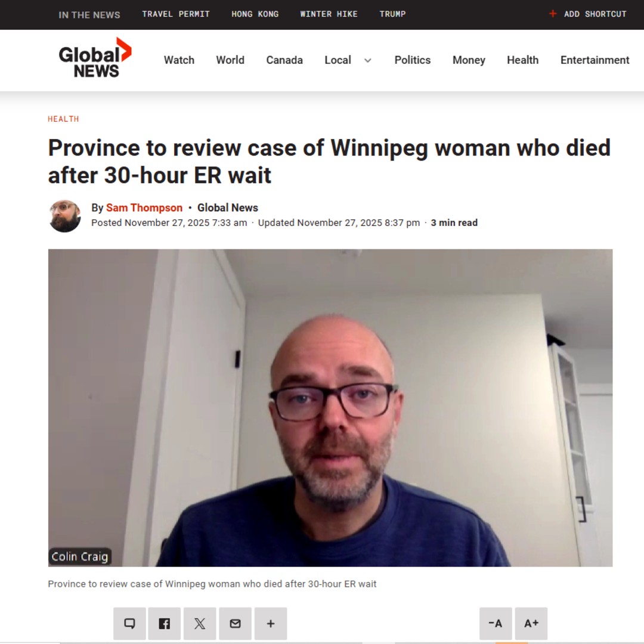The image size is (644, 644).
Task: Click the red plus Add Shortcut icon
Action: (553, 14)
